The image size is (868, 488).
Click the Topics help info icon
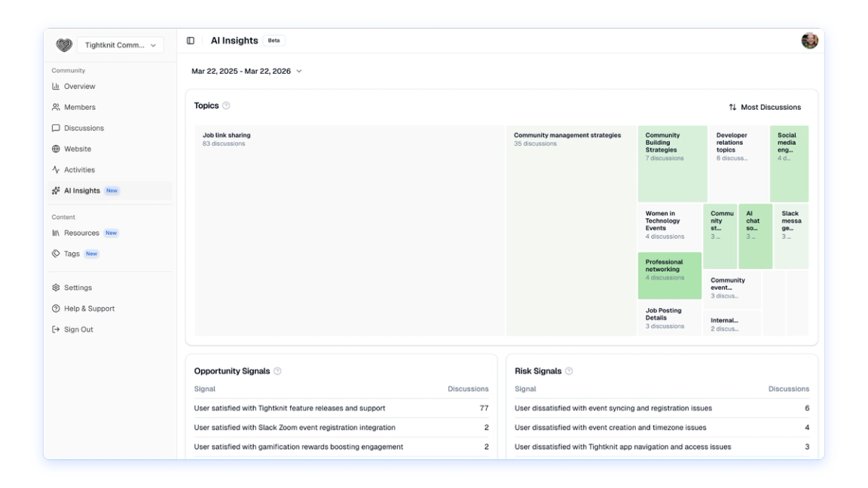226,105
